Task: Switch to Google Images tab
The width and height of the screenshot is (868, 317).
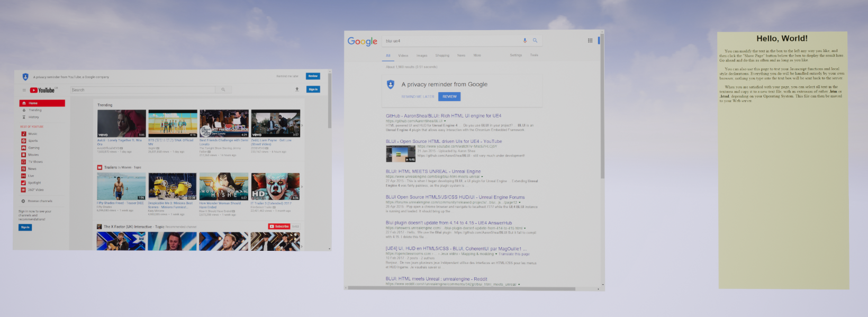Action: [x=422, y=55]
